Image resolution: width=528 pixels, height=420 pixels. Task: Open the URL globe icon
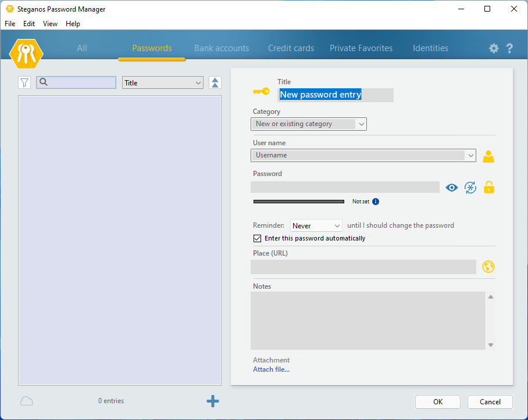488,267
